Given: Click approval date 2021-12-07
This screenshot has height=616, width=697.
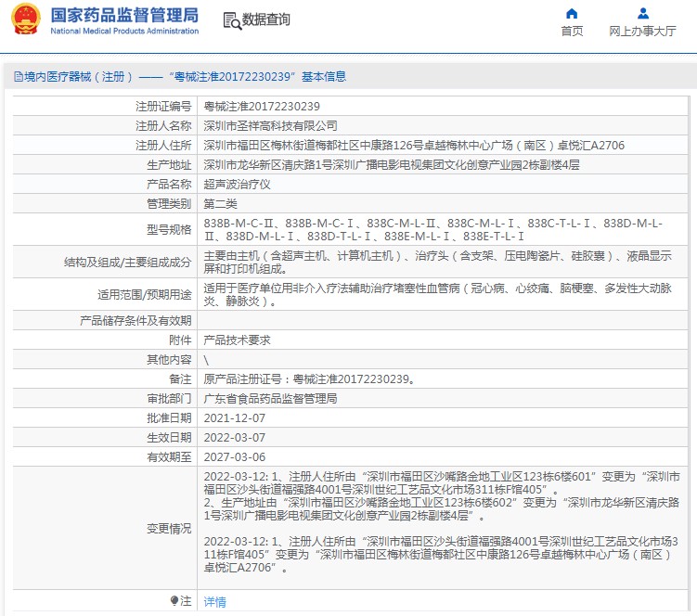Looking at the screenshot, I should pyautogui.click(x=234, y=418).
